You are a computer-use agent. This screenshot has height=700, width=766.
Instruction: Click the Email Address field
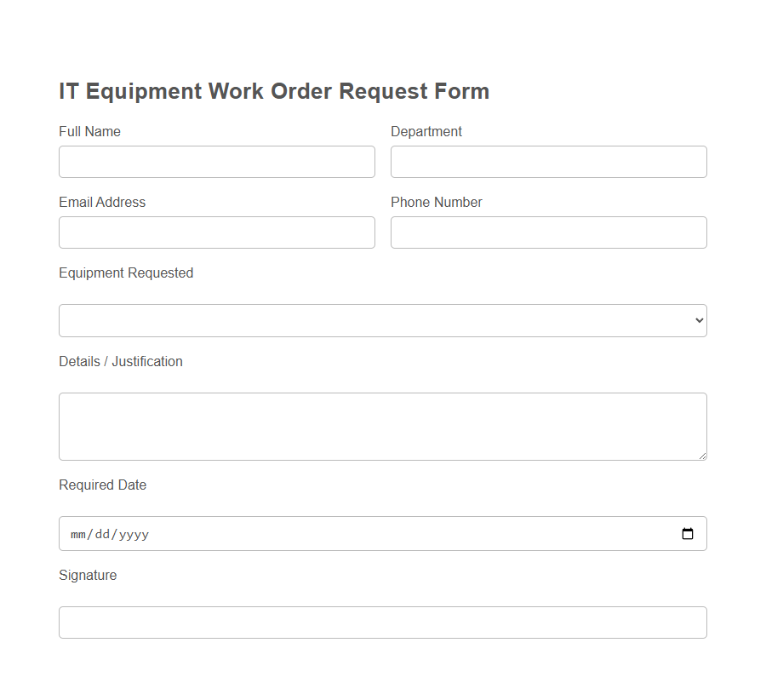216,232
